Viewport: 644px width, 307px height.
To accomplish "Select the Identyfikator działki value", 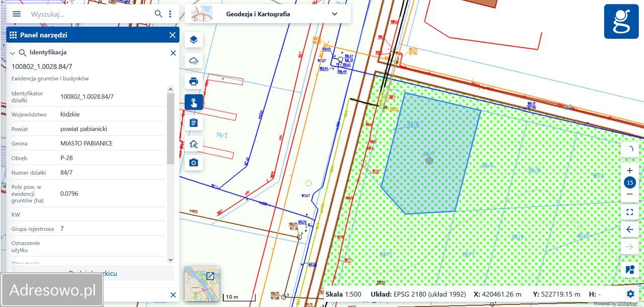I will [87, 97].
